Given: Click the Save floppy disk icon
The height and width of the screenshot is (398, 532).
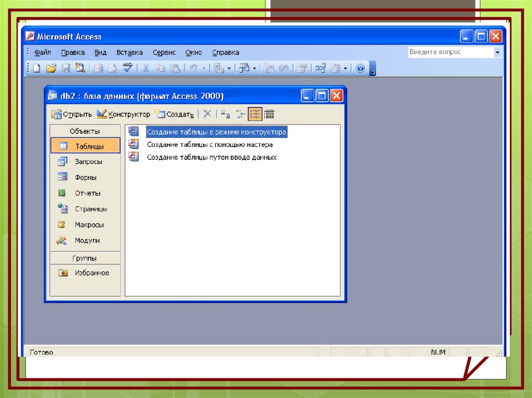Looking at the screenshot, I should tap(65, 68).
